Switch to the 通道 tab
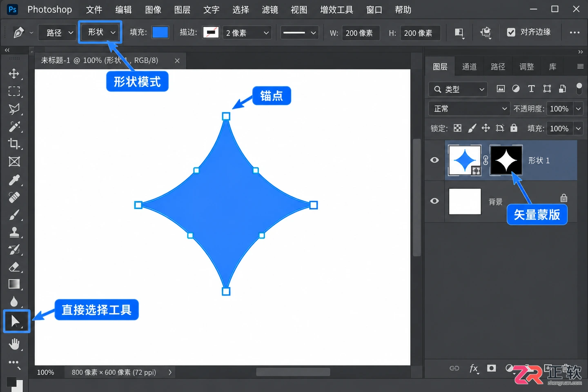This screenshot has height=392, width=588. pos(469,67)
